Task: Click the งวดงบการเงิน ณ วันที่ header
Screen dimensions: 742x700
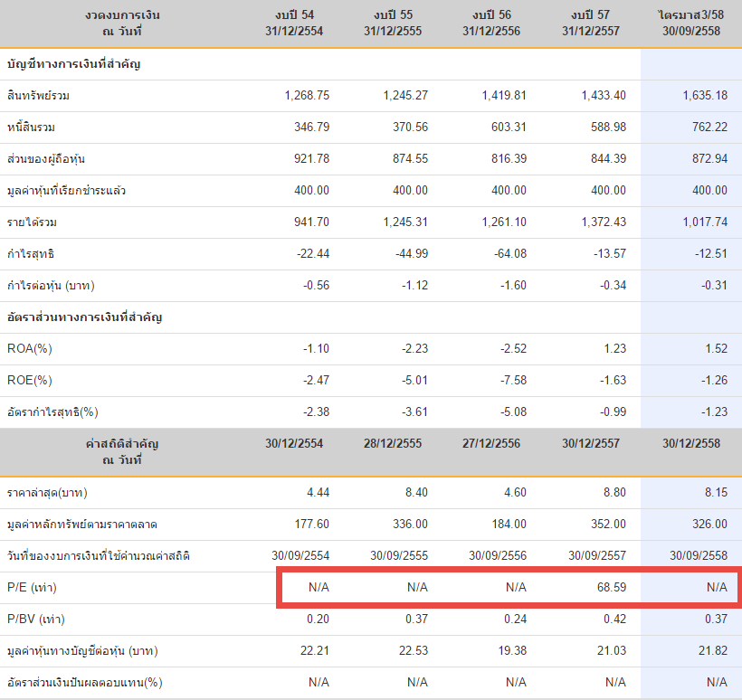Action: (x=122, y=24)
